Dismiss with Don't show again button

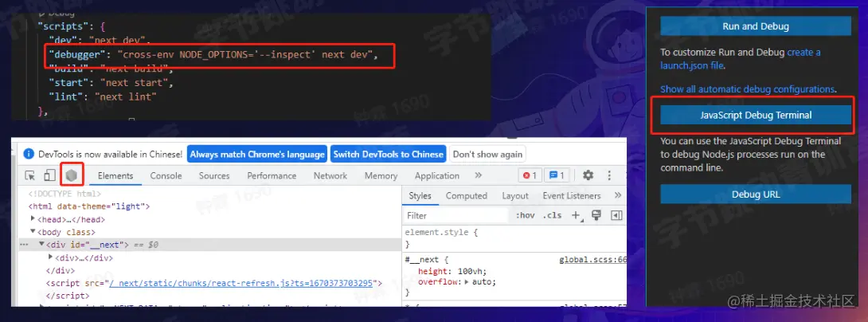point(487,154)
